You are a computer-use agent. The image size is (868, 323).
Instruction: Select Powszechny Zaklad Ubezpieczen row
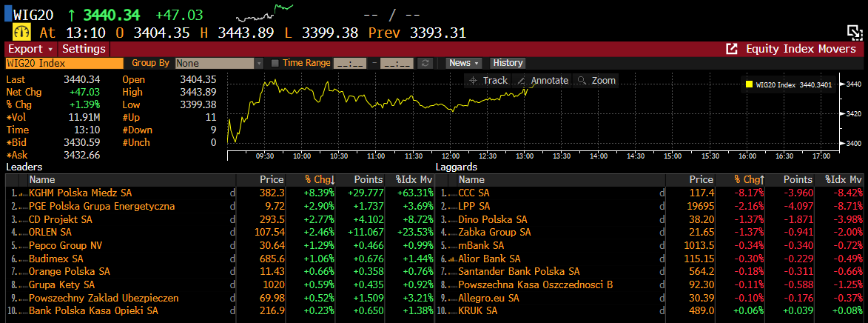point(220,298)
